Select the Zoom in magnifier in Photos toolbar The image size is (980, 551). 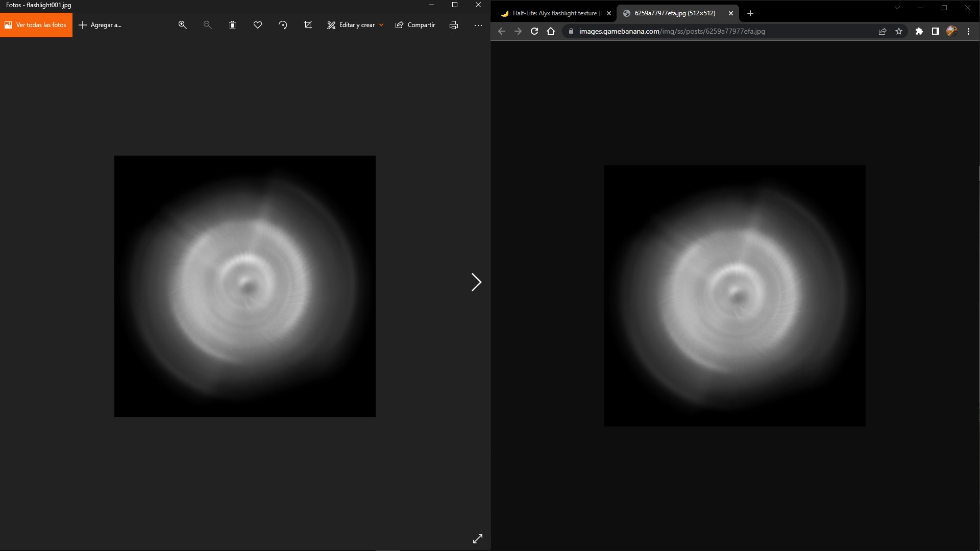(182, 24)
